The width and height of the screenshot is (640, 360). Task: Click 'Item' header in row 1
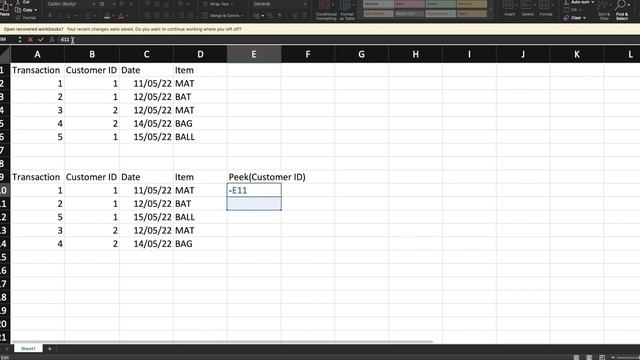click(200, 70)
